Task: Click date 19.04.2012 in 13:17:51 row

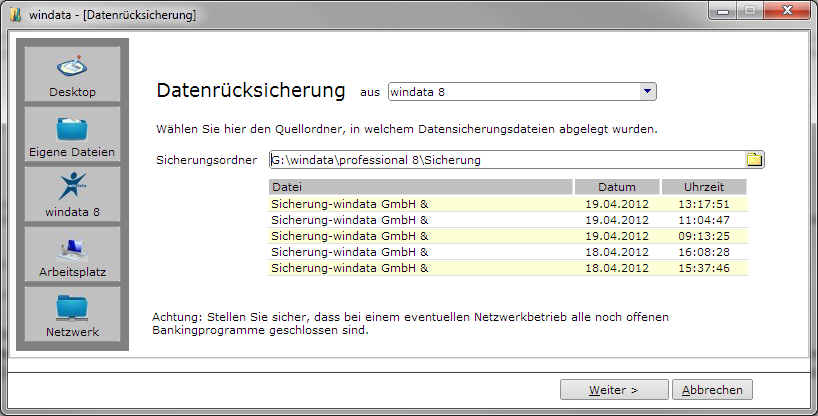Action: [617, 204]
